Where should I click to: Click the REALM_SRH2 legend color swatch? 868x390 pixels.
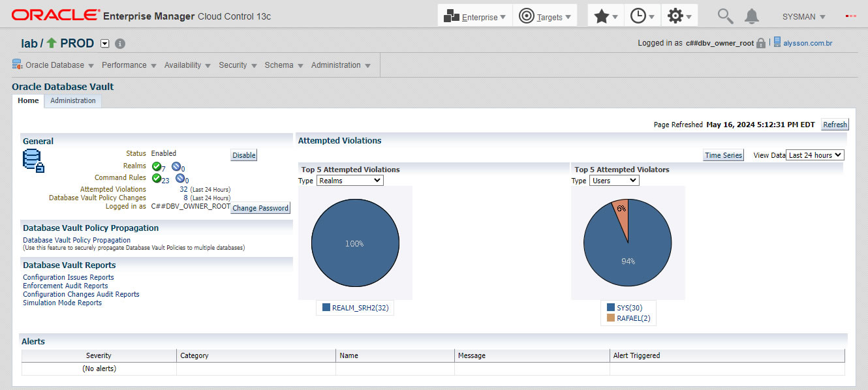(x=326, y=308)
